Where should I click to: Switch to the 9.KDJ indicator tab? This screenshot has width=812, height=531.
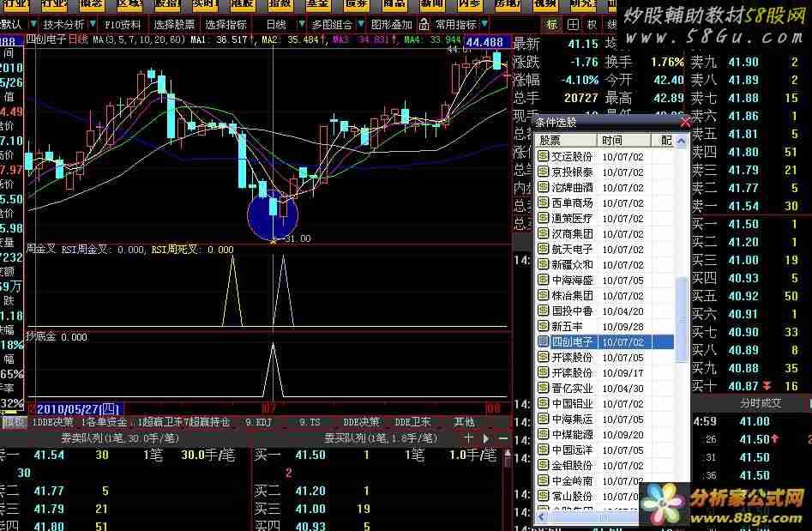[x=258, y=422]
